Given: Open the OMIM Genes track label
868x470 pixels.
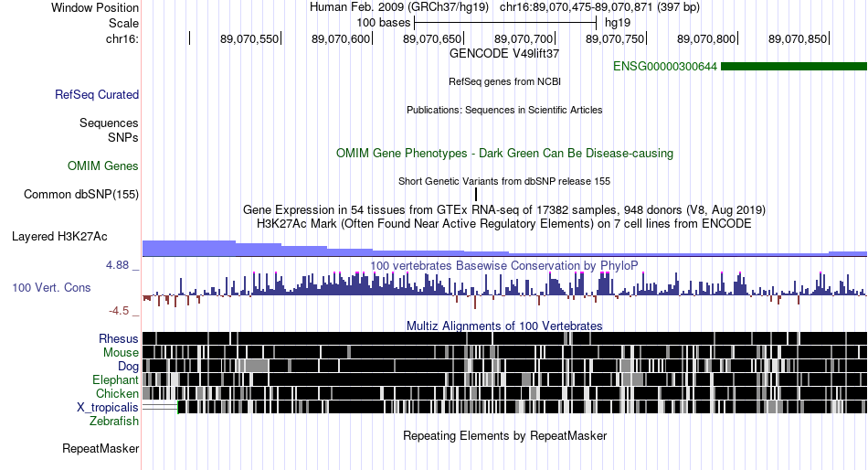Looking at the screenshot, I should (103, 166).
